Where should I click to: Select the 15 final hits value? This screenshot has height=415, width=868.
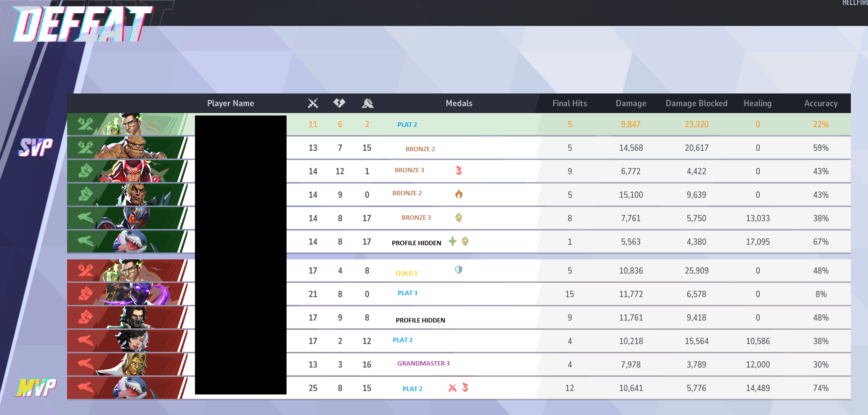pos(570,294)
